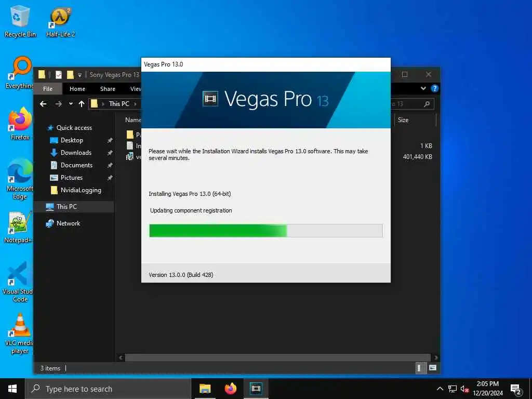Open Downloads in Quick access
The image size is (532, 399).
point(76,153)
